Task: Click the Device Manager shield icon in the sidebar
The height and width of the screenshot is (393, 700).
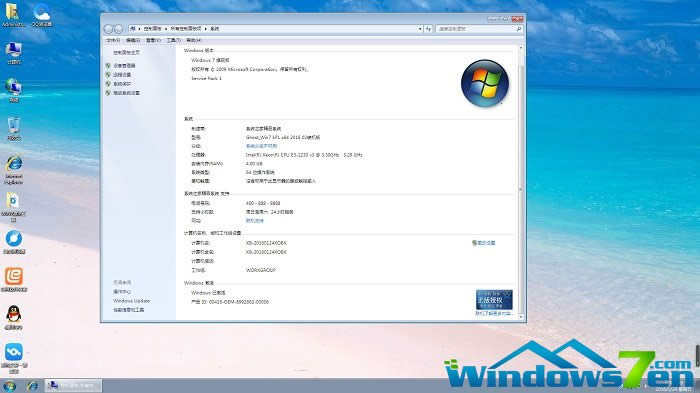Action: pos(108,66)
